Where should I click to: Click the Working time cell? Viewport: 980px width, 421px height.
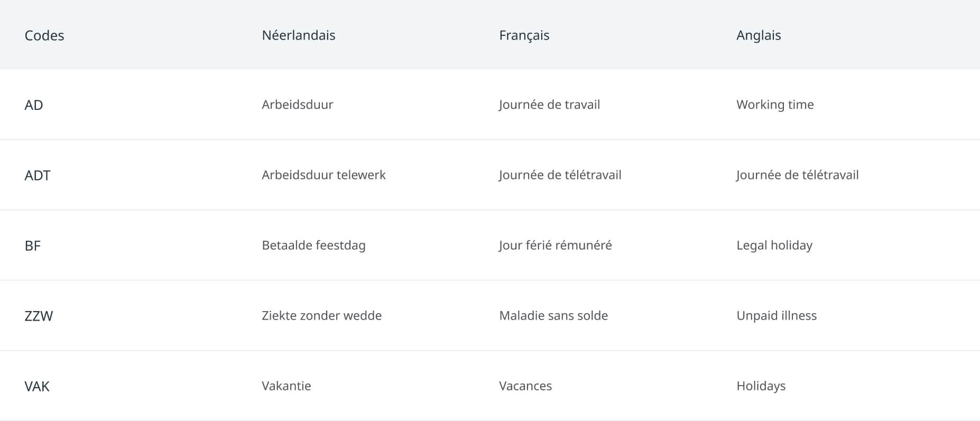point(774,105)
